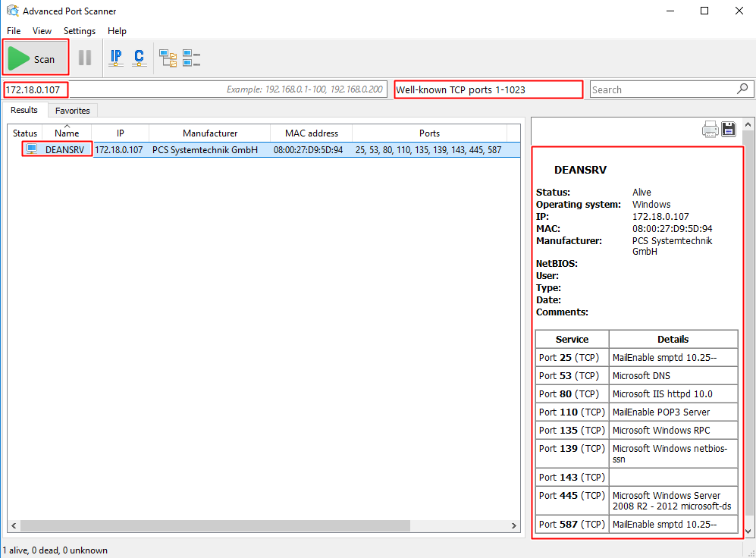Viewport: 756px width, 558px height.
Task: Click PCS Systemtechnik GmbH manufacturer cell
Action: 205,150
